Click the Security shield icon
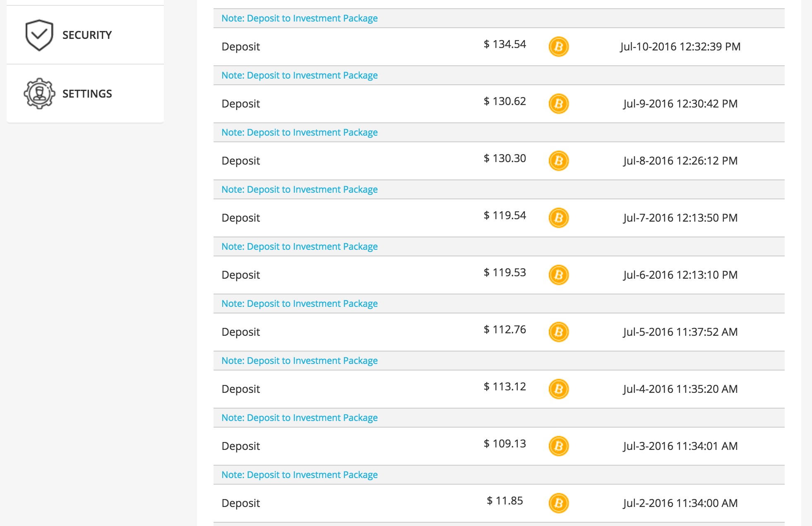The image size is (812, 526). click(39, 35)
